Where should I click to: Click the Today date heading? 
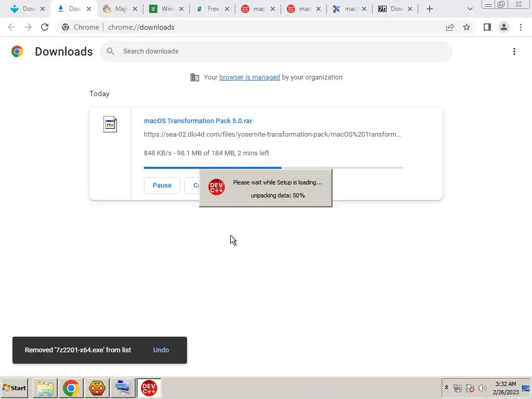[99, 94]
